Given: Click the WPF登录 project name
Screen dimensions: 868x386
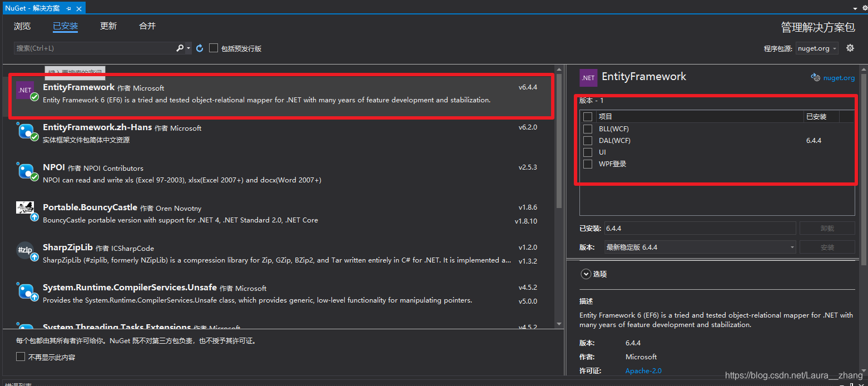Looking at the screenshot, I should click(613, 164).
